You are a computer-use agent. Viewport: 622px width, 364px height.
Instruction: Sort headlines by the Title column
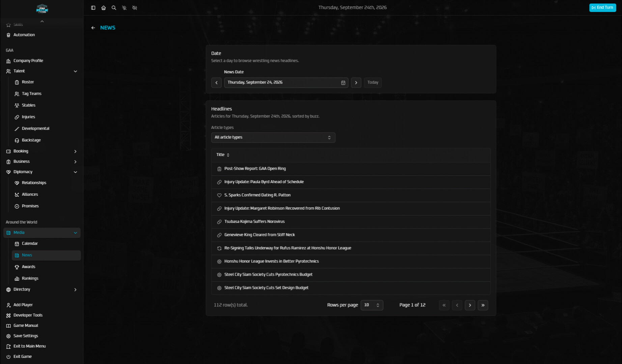[x=223, y=155]
